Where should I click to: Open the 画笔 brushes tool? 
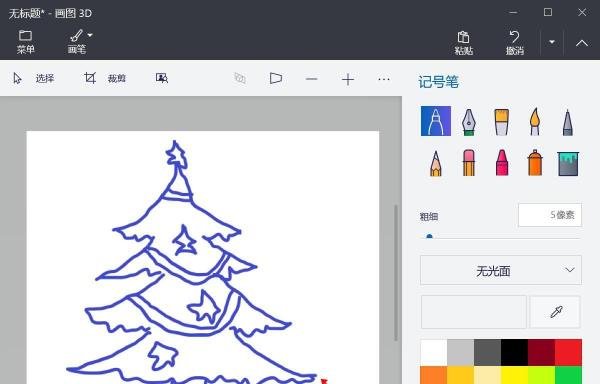click(x=77, y=41)
